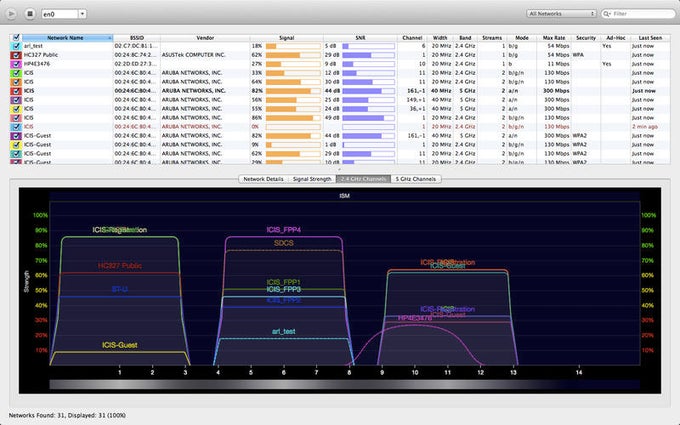Click channel 14 on the chart axis
The width and height of the screenshot is (680, 425).
click(579, 372)
